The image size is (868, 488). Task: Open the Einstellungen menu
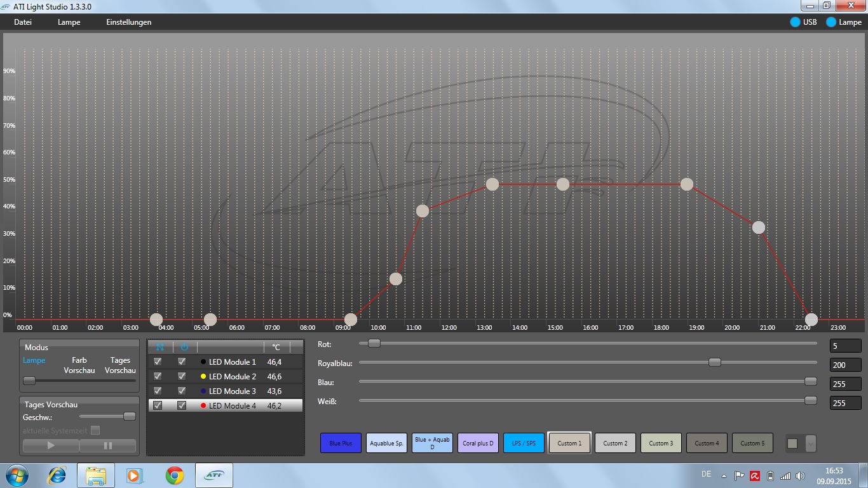(x=129, y=22)
